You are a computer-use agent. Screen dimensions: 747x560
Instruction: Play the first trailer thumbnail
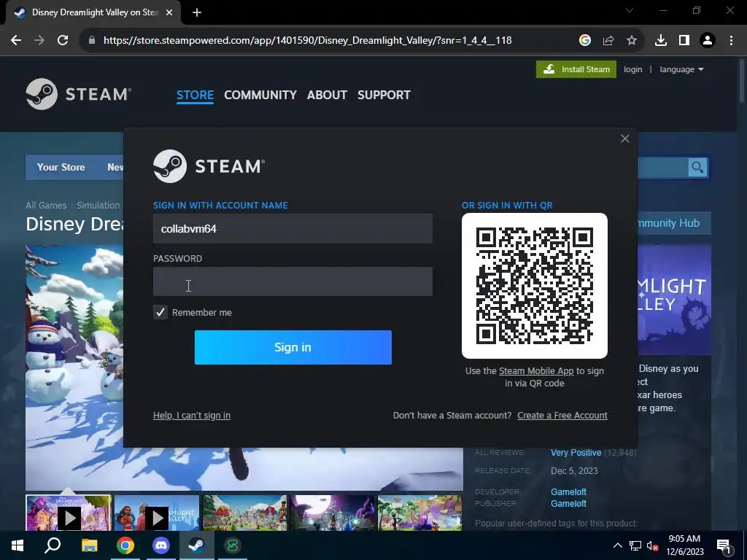(69, 513)
